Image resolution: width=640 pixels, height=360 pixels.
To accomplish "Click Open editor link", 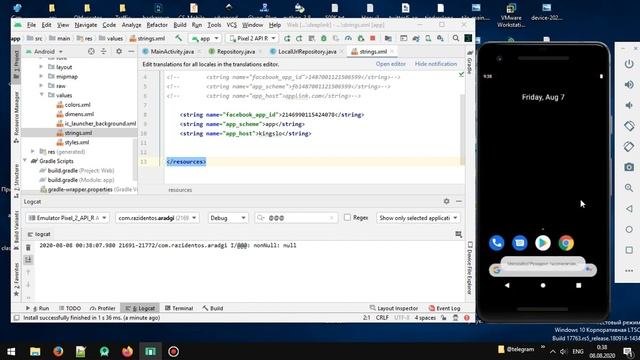I will tap(391, 64).
